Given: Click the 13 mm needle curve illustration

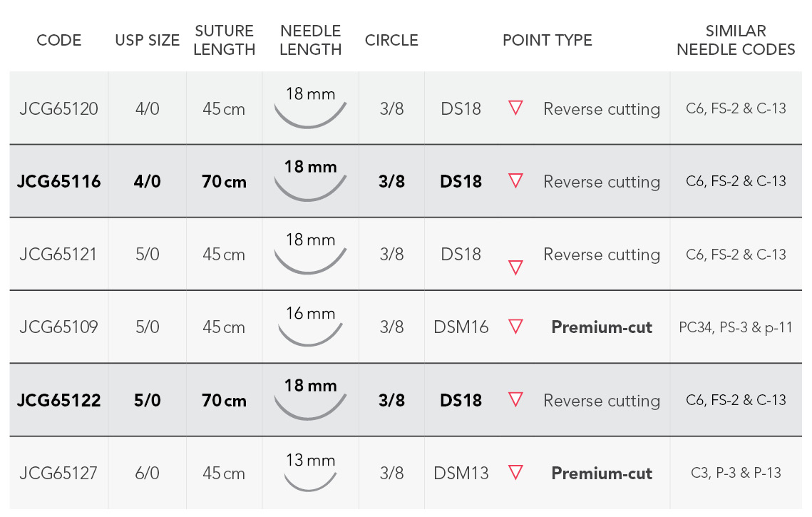Looking at the screenshot, I should pos(309,481).
